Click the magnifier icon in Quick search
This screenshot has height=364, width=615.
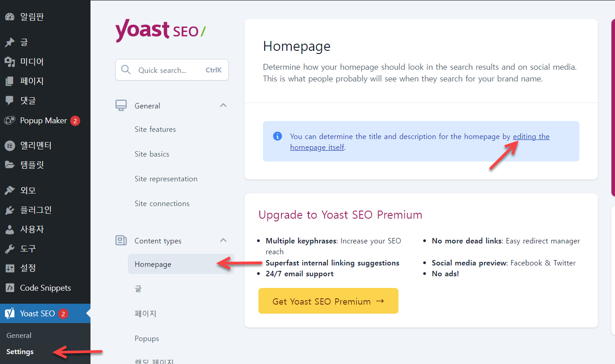click(x=126, y=70)
